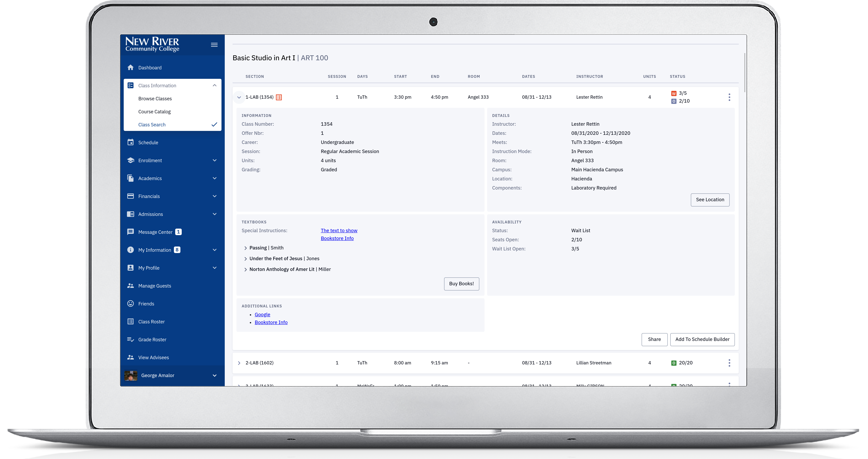Click the Class Roster list icon
868x459 pixels.
coord(130,321)
